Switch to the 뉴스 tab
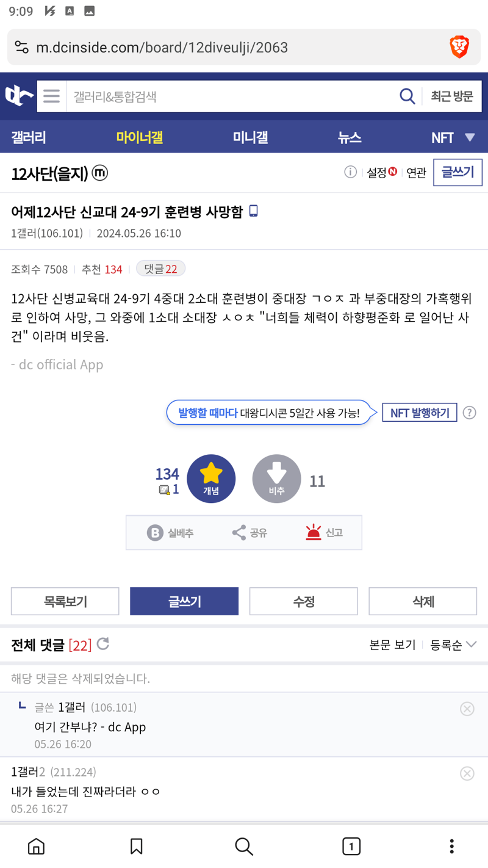This screenshot has height=868, width=488. click(350, 137)
